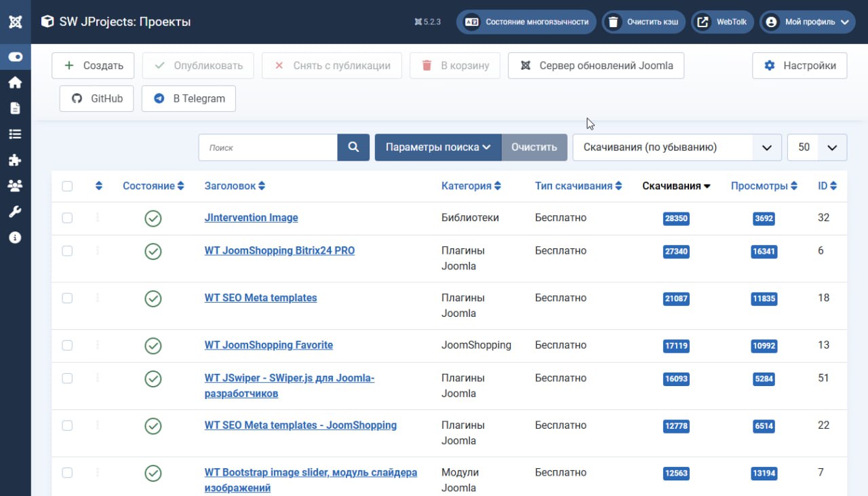
Task: Open the Menus sidebar list icon
Action: coord(15,134)
